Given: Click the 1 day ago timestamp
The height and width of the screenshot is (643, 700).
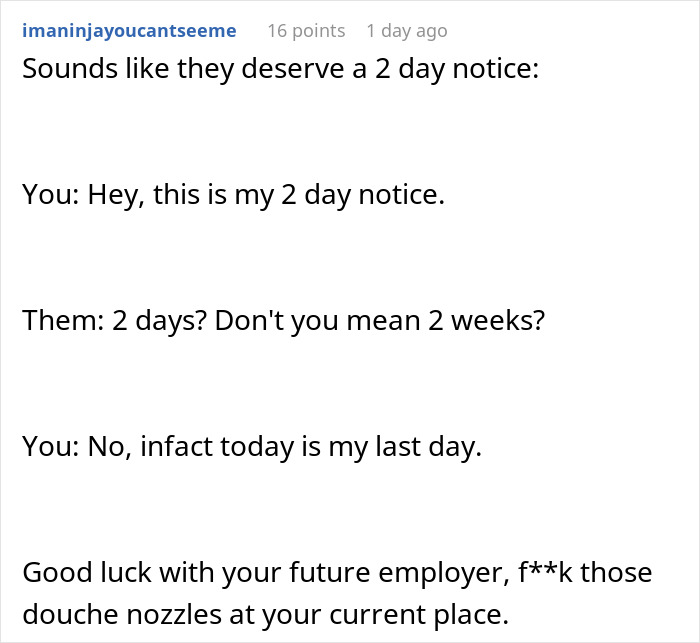Looking at the screenshot, I should coord(407,31).
